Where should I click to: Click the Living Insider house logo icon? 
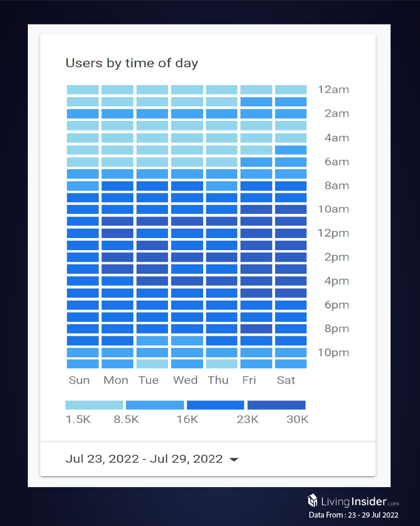click(313, 500)
